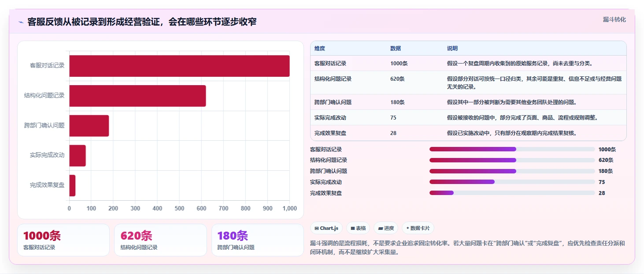Click the page title about 客服反馈

(142, 22)
